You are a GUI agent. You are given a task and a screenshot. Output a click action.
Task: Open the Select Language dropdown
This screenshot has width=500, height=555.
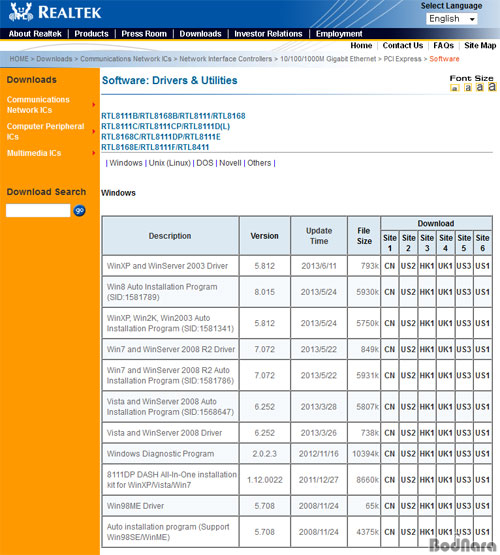[452, 19]
